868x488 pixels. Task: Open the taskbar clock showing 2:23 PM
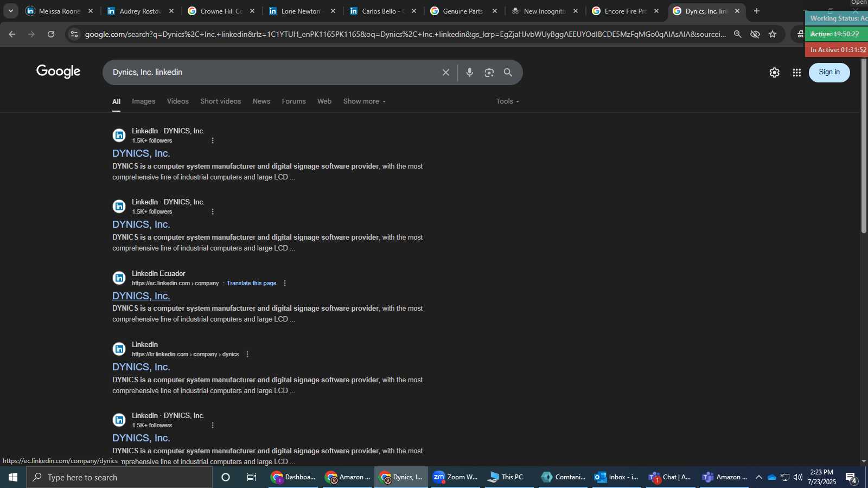(821, 477)
